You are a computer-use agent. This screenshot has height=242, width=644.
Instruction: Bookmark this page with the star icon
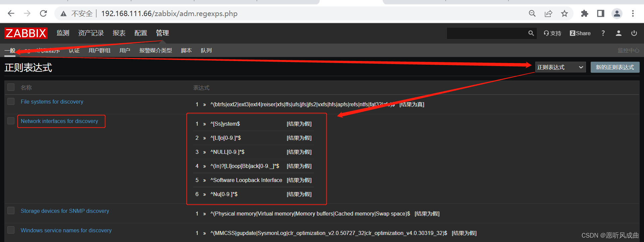coord(565,13)
